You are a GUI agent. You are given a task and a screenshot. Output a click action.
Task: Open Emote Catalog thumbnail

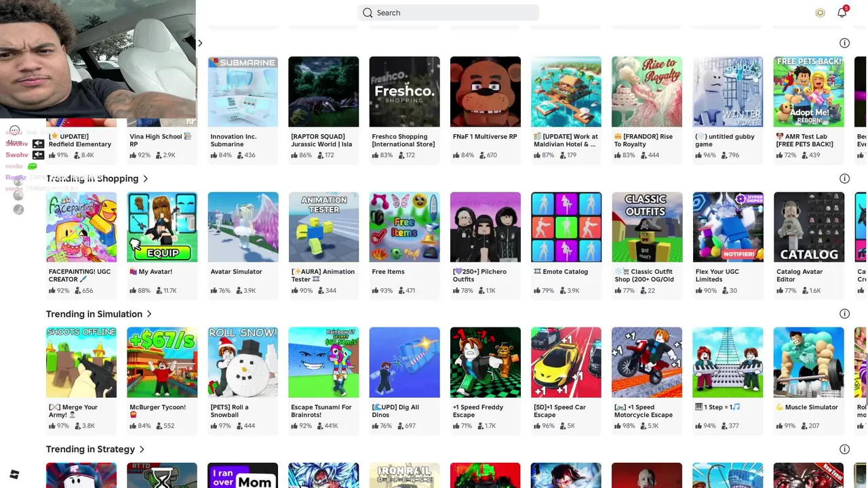[566, 227]
